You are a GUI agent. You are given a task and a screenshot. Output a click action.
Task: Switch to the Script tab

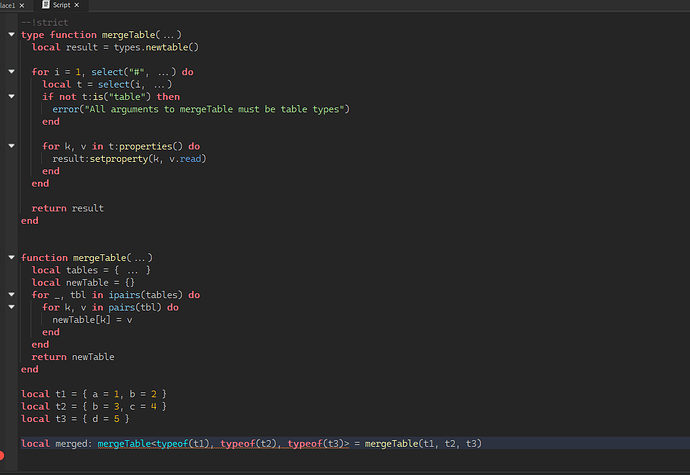coord(61,5)
